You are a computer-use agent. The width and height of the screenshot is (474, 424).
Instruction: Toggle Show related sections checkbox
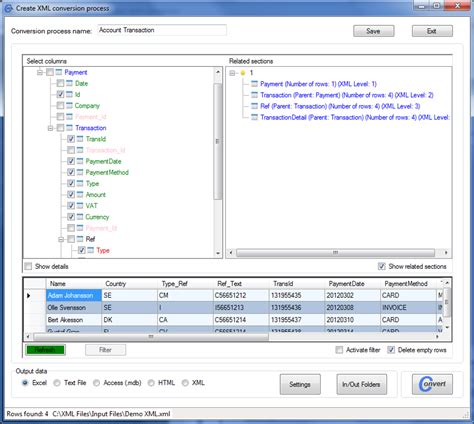(x=382, y=266)
